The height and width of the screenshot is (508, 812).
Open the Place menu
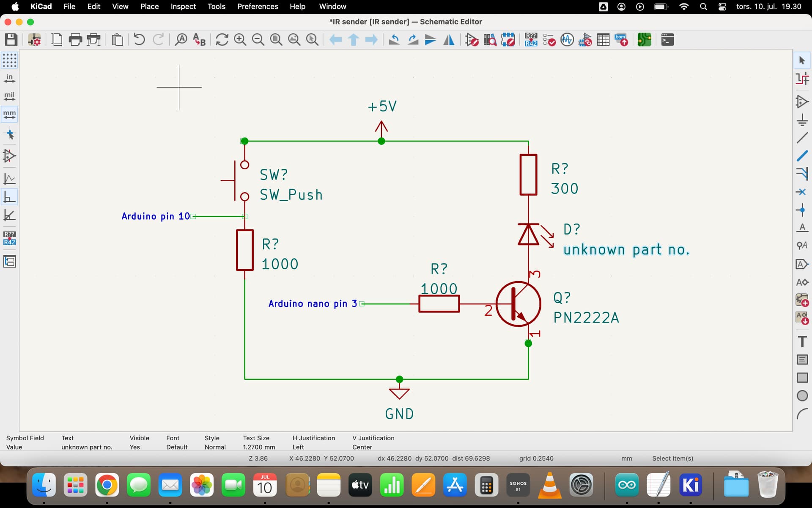pyautogui.click(x=149, y=6)
